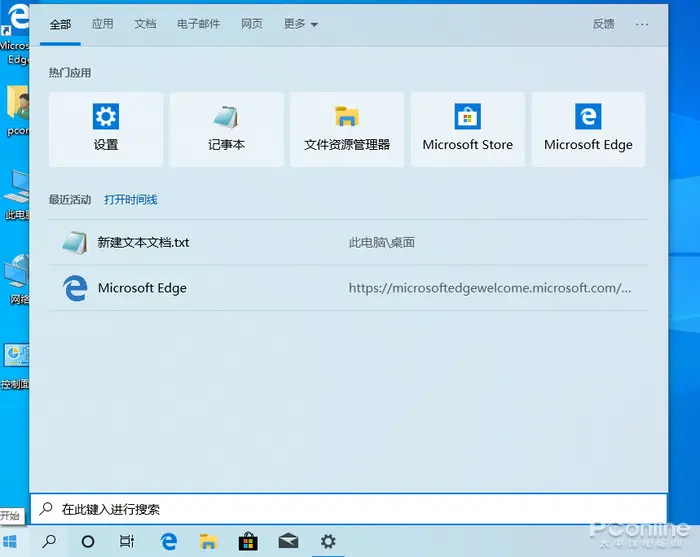Launch Edge from the taskbar
Image resolution: width=700 pixels, height=557 pixels.
168,541
